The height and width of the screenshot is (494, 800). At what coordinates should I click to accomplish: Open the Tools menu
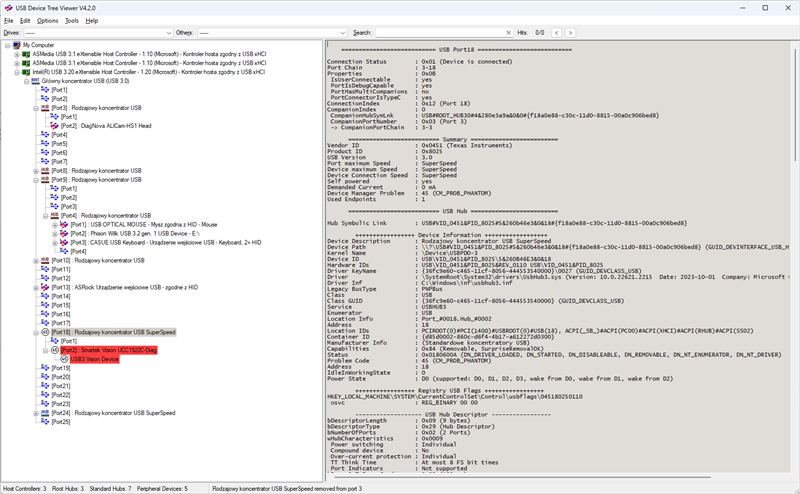pyautogui.click(x=72, y=21)
